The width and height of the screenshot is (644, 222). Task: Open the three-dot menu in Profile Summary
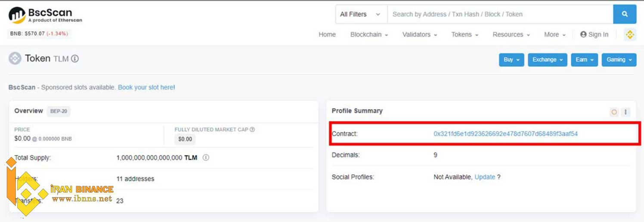click(625, 112)
